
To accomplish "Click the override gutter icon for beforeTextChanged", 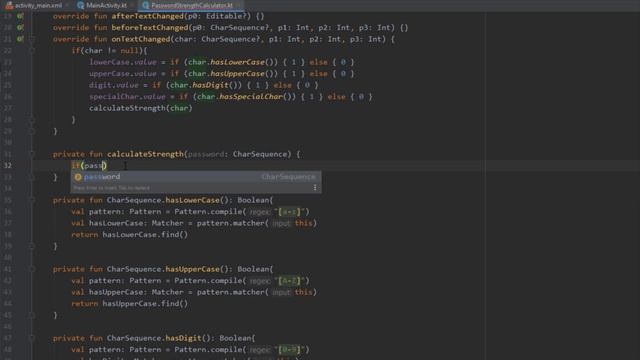I will [20, 28].
